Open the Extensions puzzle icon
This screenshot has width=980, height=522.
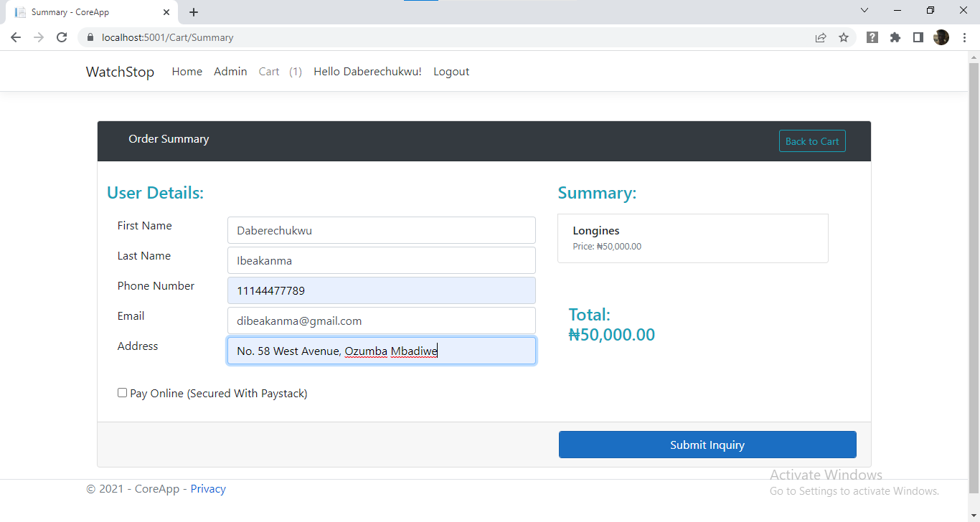[x=895, y=37]
